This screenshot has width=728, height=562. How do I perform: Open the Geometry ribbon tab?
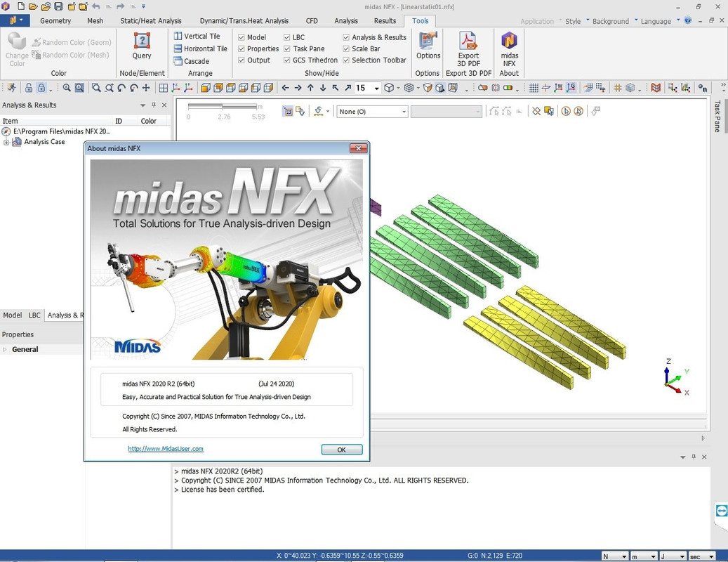(55, 21)
